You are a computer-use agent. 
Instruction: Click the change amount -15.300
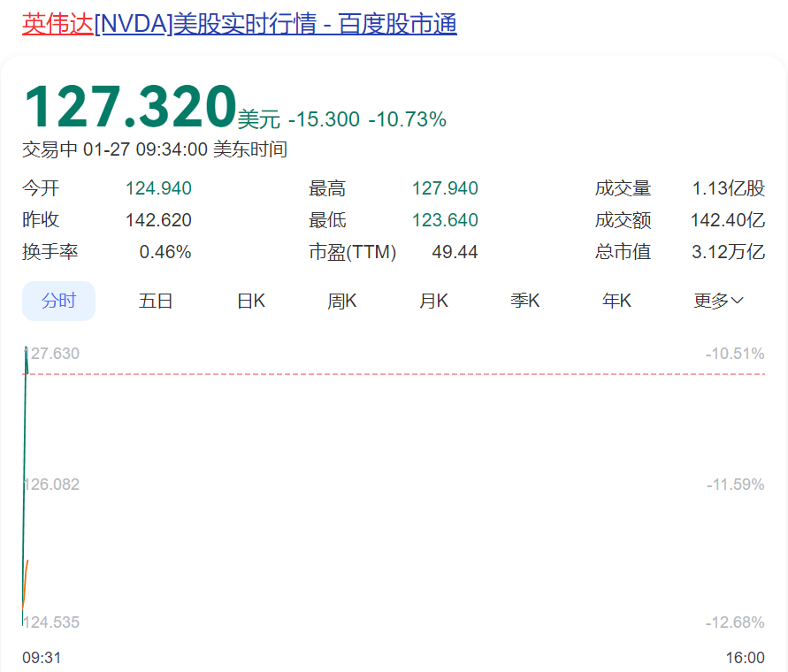point(324,119)
